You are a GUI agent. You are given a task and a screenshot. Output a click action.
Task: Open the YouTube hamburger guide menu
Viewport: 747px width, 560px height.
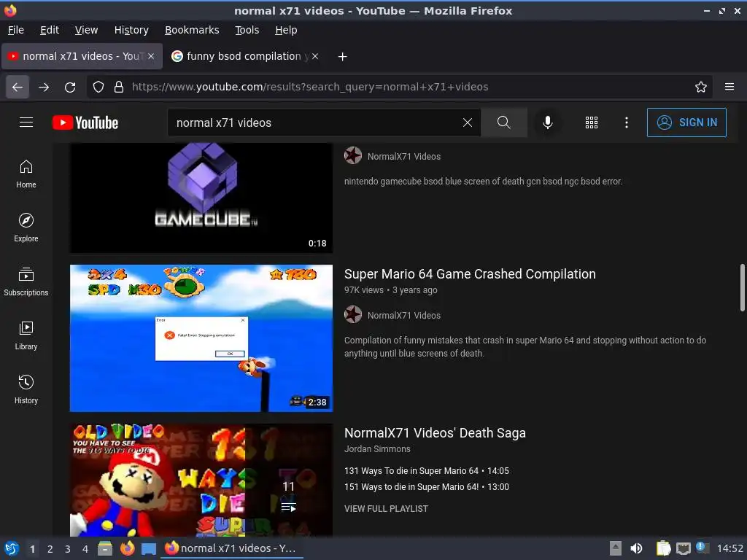pyautogui.click(x=26, y=122)
